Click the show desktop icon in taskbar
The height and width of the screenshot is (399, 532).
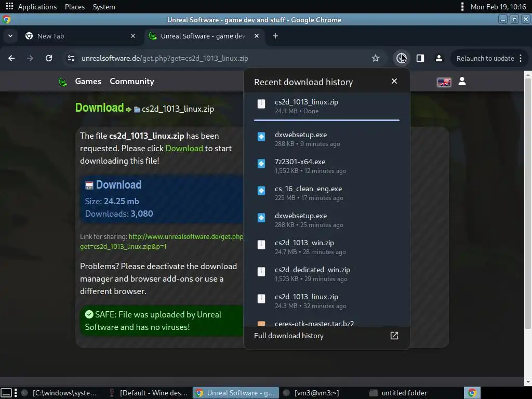pos(7,393)
